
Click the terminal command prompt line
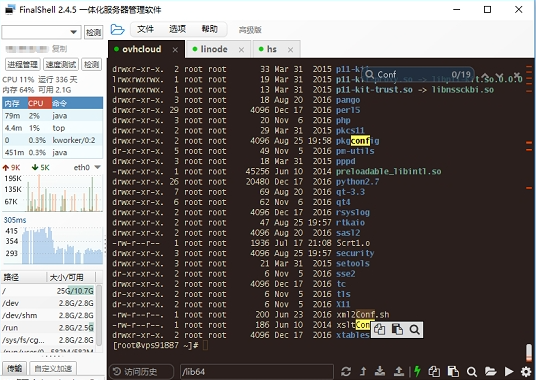pos(161,345)
